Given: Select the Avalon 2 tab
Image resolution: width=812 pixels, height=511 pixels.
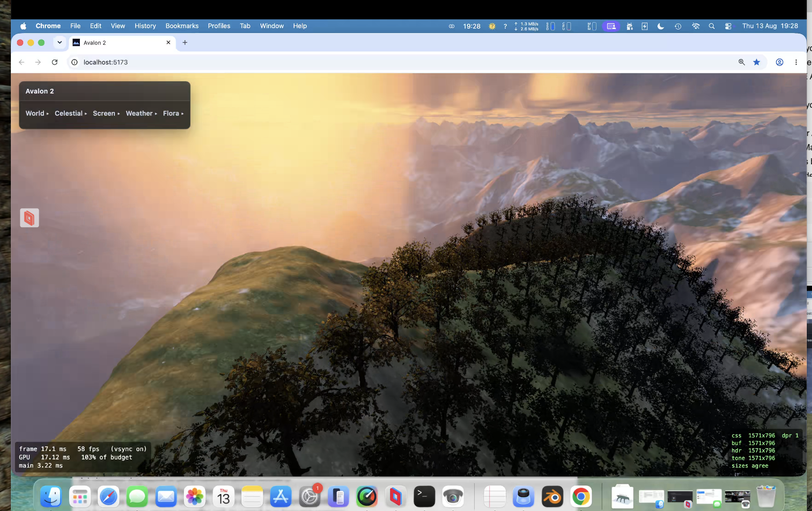Looking at the screenshot, I should pos(122,43).
